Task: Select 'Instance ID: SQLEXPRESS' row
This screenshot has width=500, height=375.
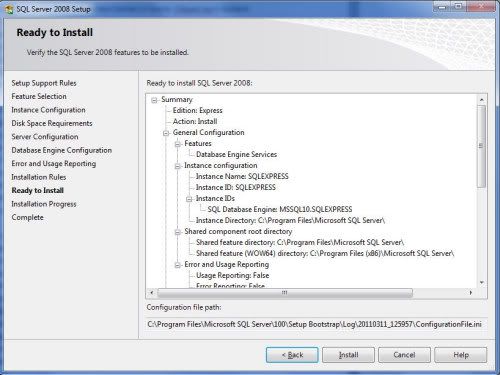Action: click(x=236, y=187)
